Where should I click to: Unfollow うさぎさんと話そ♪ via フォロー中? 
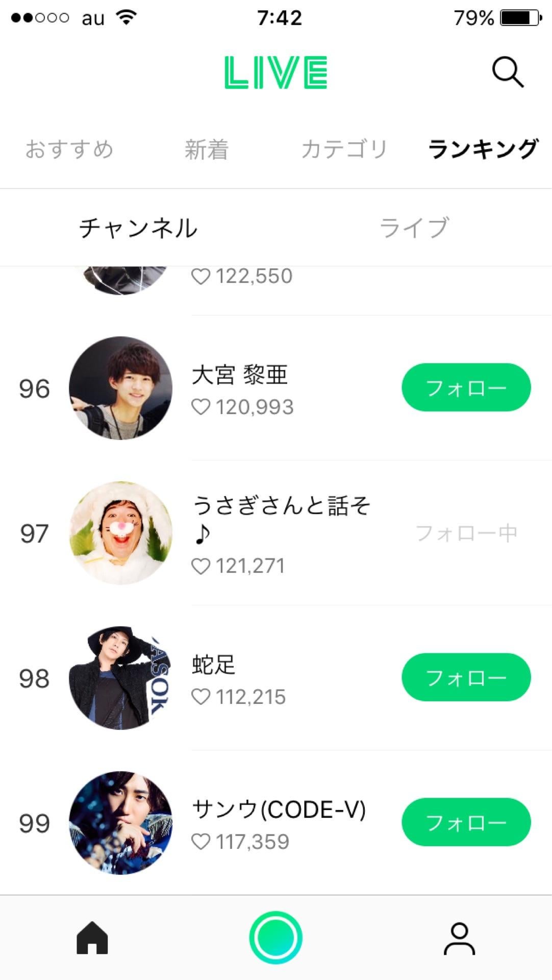pyautogui.click(x=466, y=533)
